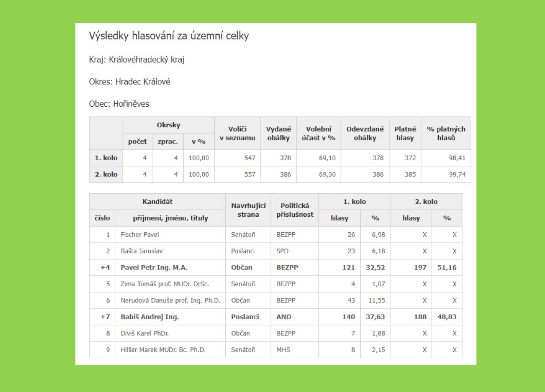Click the 'počet' sub-header
The width and height of the screenshot is (545, 392).
pos(137,141)
